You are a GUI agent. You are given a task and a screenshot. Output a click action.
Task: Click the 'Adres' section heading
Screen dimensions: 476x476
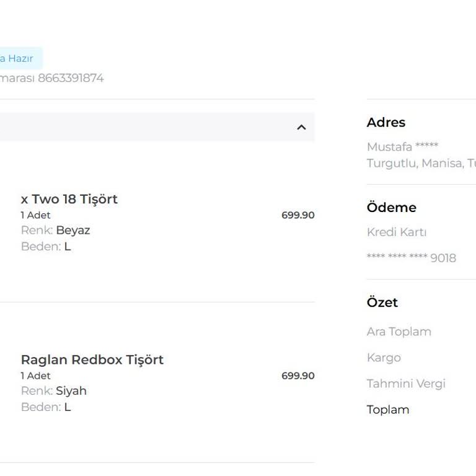point(386,123)
